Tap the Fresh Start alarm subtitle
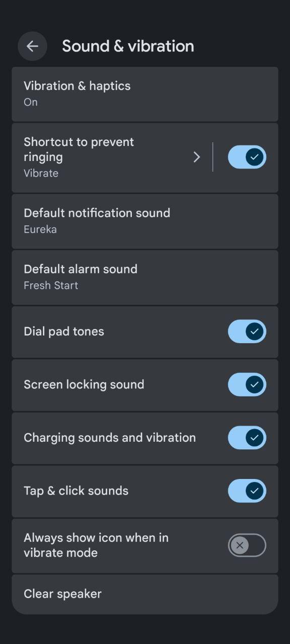The height and width of the screenshot is (644, 290). pyautogui.click(x=51, y=285)
